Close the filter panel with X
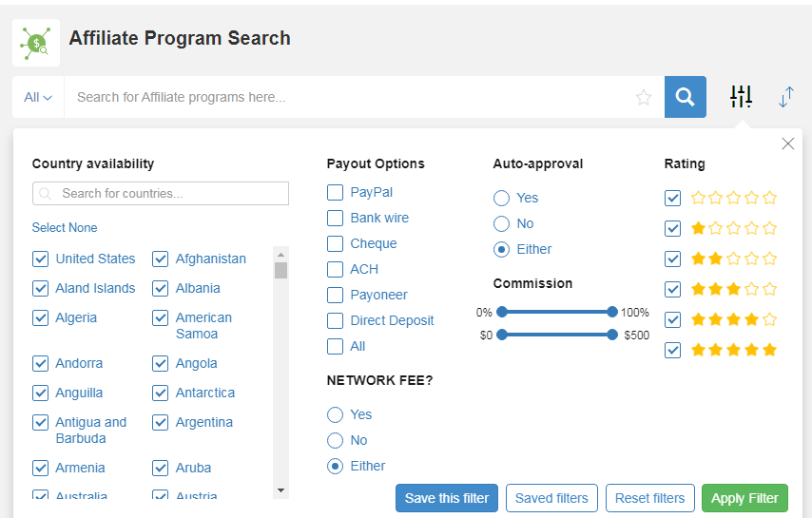812x518 pixels. click(x=787, y=144)
